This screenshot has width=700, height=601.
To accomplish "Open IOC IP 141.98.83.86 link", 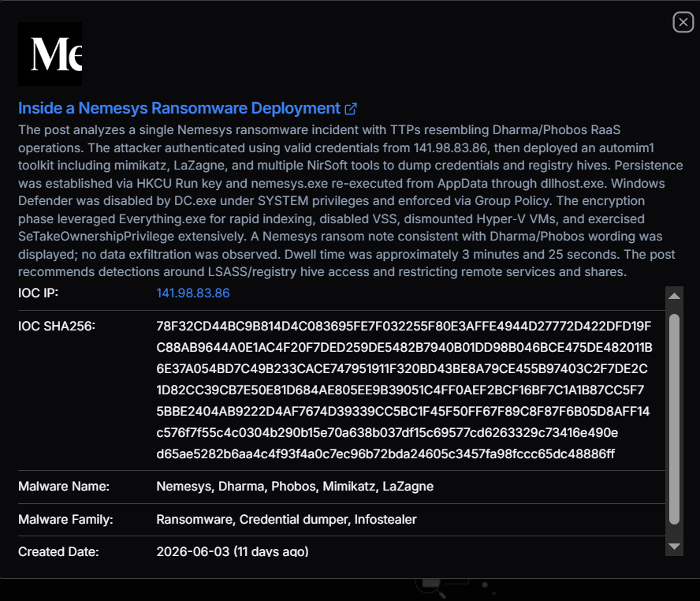I will tap(193, 293).
